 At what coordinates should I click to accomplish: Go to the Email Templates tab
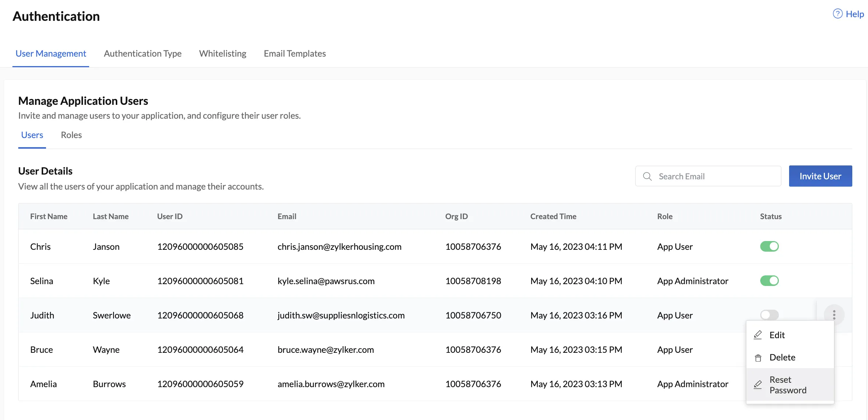point(295,54)
